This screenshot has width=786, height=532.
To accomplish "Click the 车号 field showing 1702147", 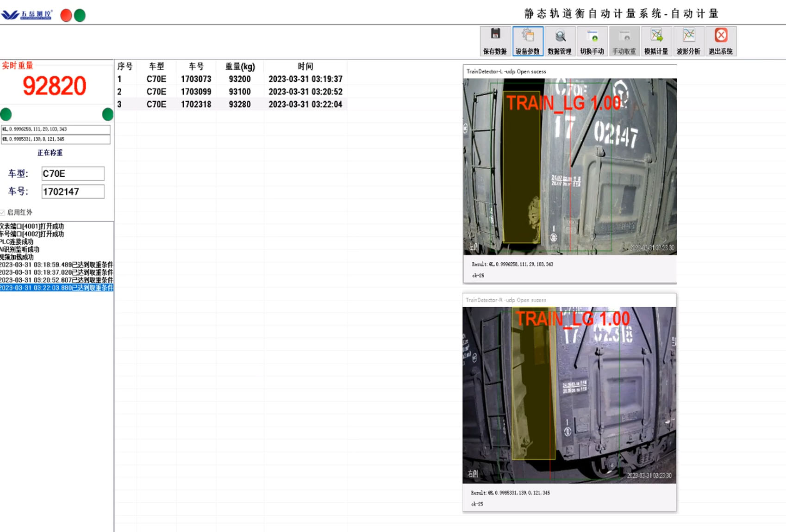I will (73, 192).
